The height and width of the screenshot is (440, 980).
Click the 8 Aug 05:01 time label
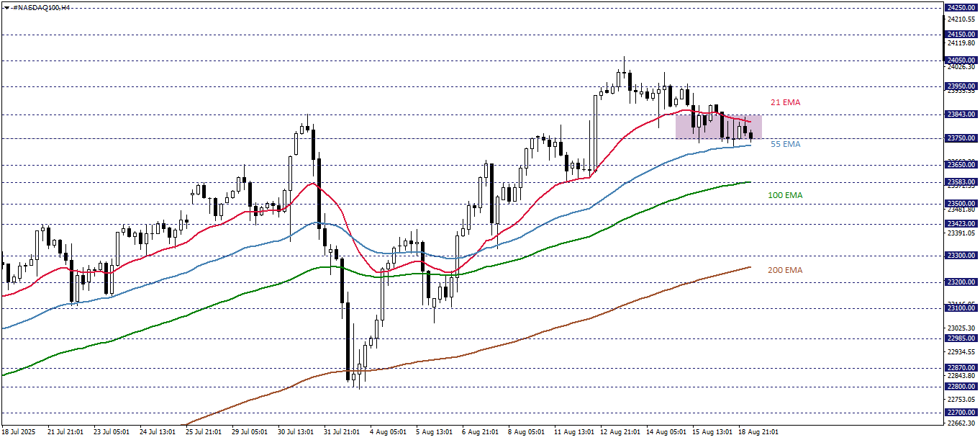coord(527,432)
